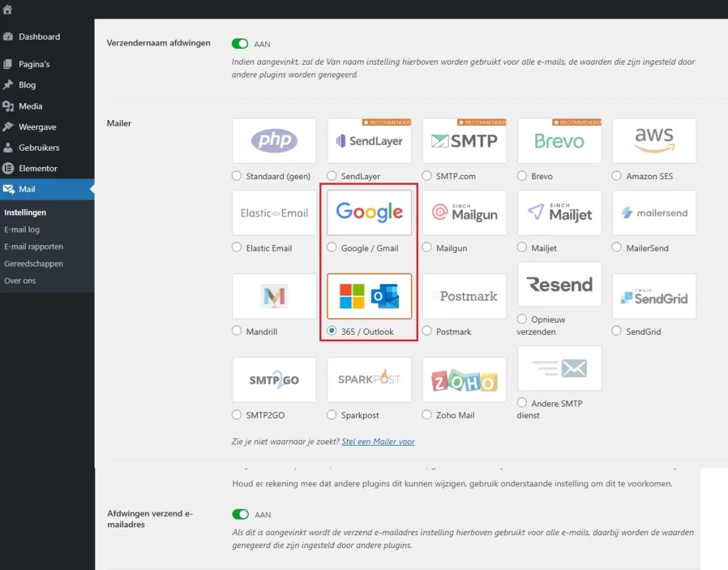Select Mailgun radio button
Image resolution: width=728 pixels, height=570 pixels.
pos(427,247)
